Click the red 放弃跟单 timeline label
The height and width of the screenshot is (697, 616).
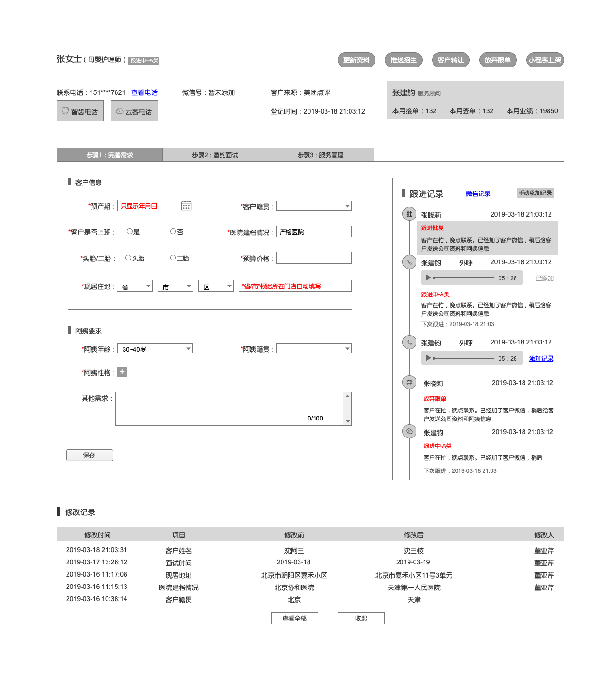[x=435, y=398]
